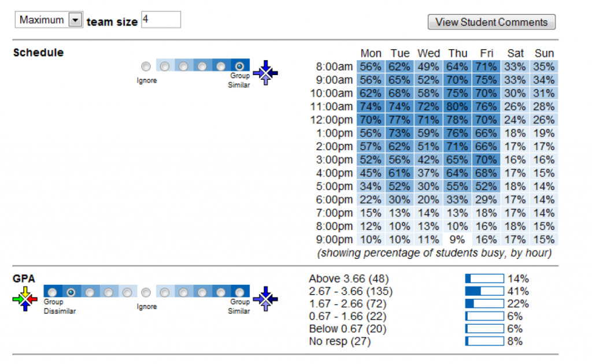Click the GPA Group Dissimilar colored arrows icon
Viewport: 592px width, 364px height.
pos(25,299)
